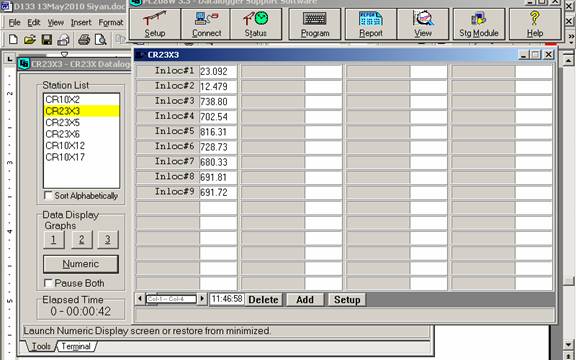
Task: Click the icon right of Save in Word
Action: pos(63,39)
